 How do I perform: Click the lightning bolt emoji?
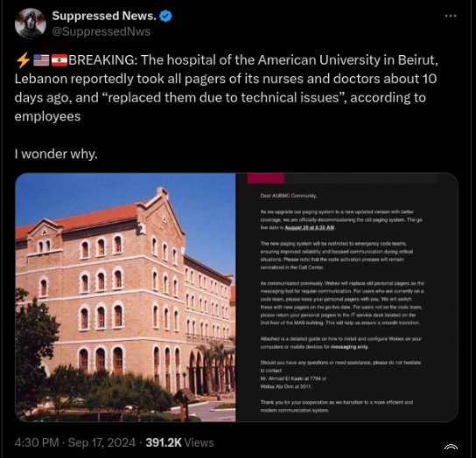[23, 60]
